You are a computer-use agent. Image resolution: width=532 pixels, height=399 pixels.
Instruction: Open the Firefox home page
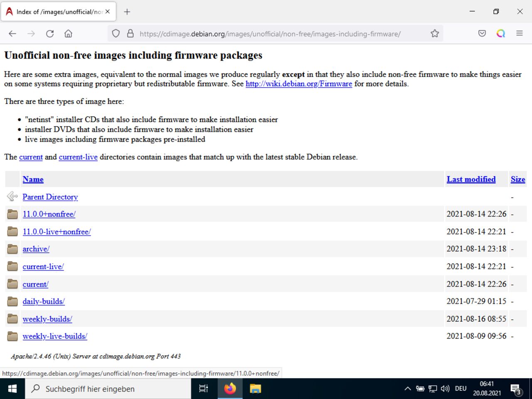coord(68,34)
